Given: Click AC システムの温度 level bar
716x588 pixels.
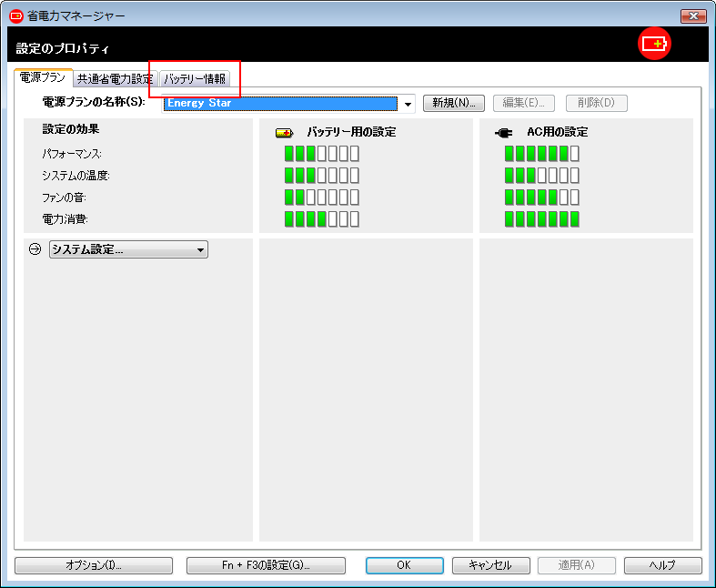Looking at the screenshot, I should (x=542, y=176).
